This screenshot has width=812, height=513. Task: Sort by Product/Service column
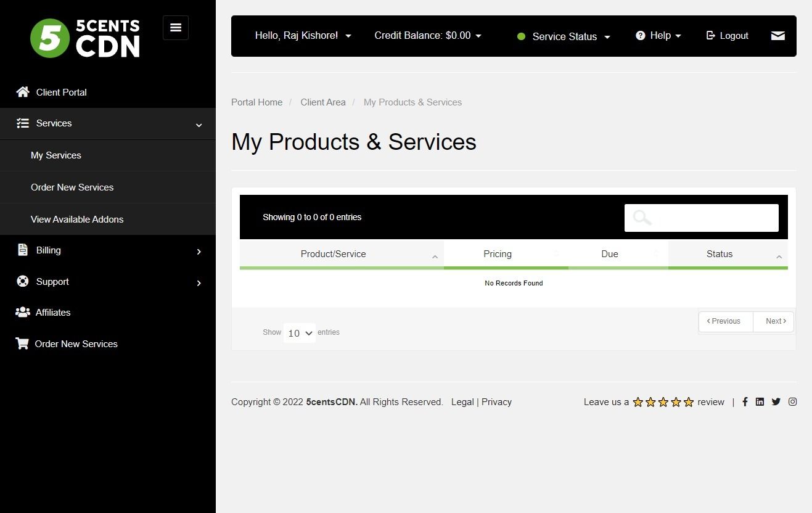[x=342, y=254]
